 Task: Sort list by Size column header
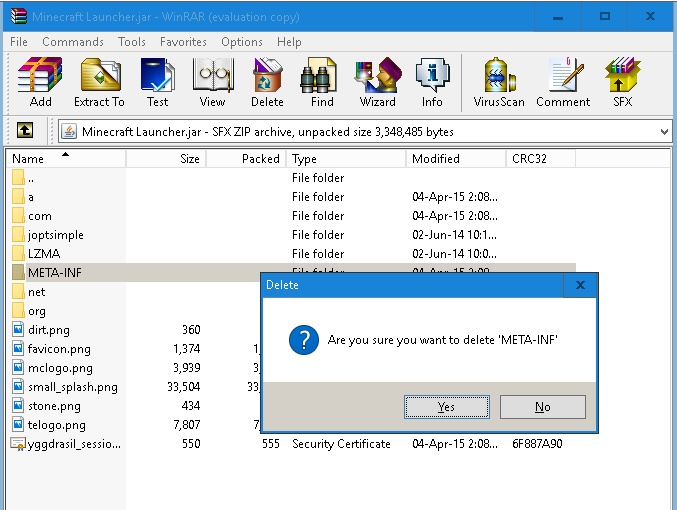(x=166, y=158)
